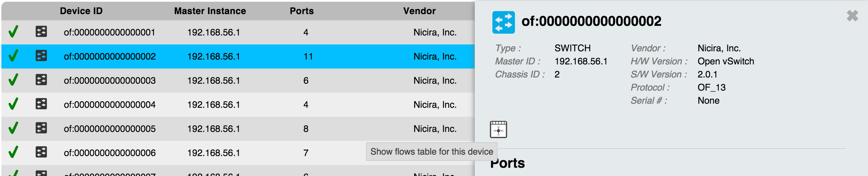Screen dimensions: 868x176
Task: Click the switch icon for device of:0000000000000004
Action: point(41,104)
